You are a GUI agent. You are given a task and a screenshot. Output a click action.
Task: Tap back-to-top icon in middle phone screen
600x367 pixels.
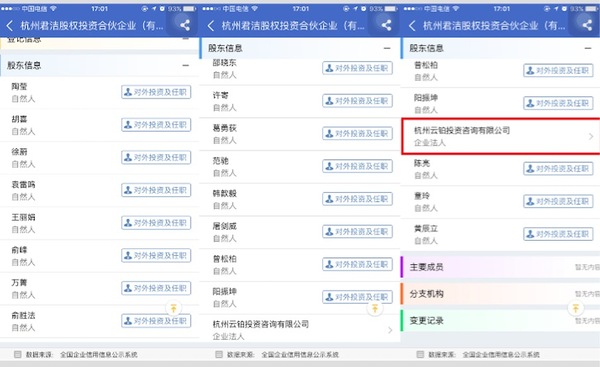375,308
